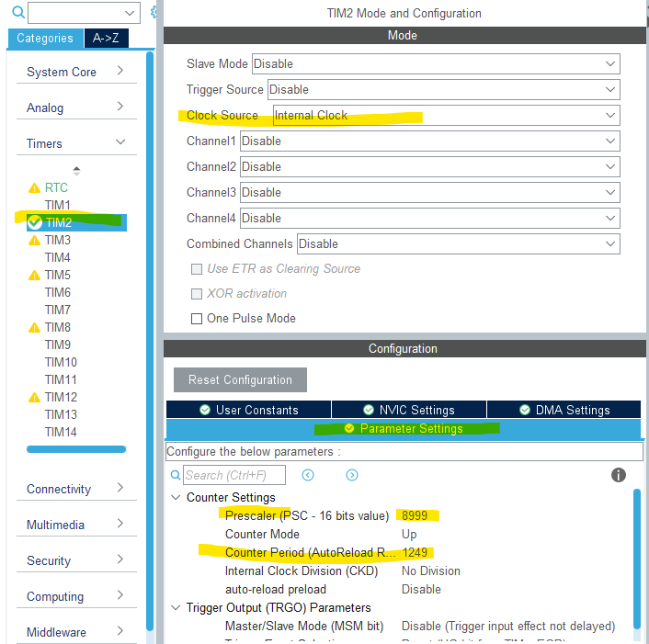
Task: Go to next search result arrow
Action: click(352, 475)
